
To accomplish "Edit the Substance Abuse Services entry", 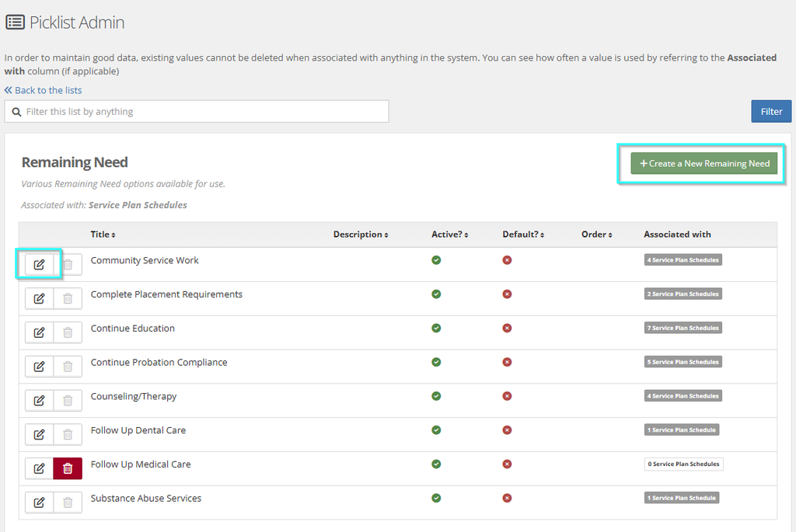I will pos(39,502).
